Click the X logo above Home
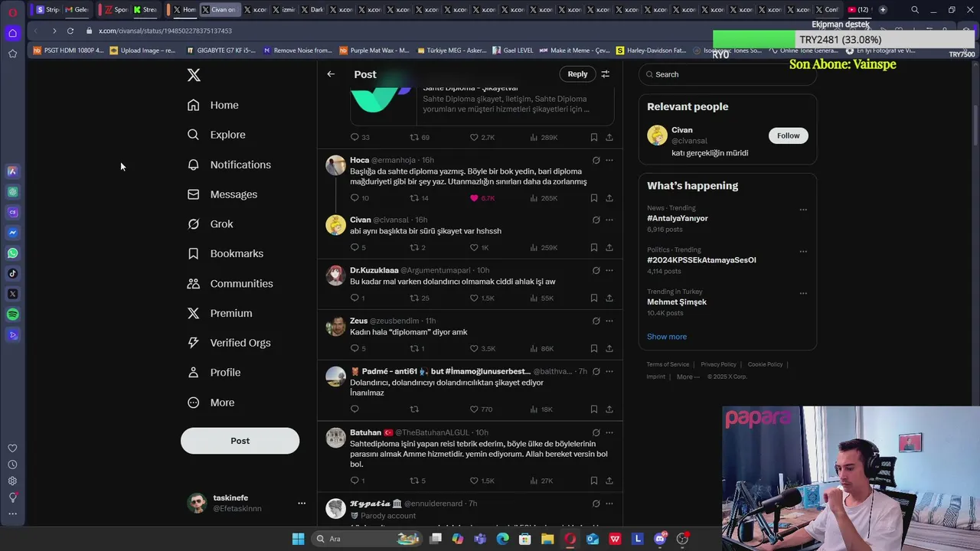 click(194, 75)
